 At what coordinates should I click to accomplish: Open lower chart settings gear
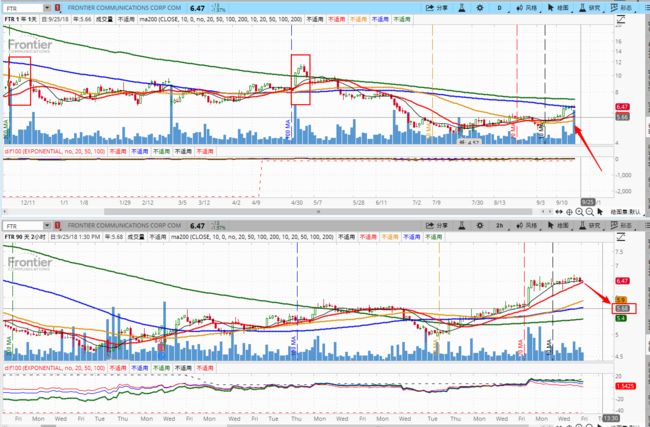(x=480, y=226)
